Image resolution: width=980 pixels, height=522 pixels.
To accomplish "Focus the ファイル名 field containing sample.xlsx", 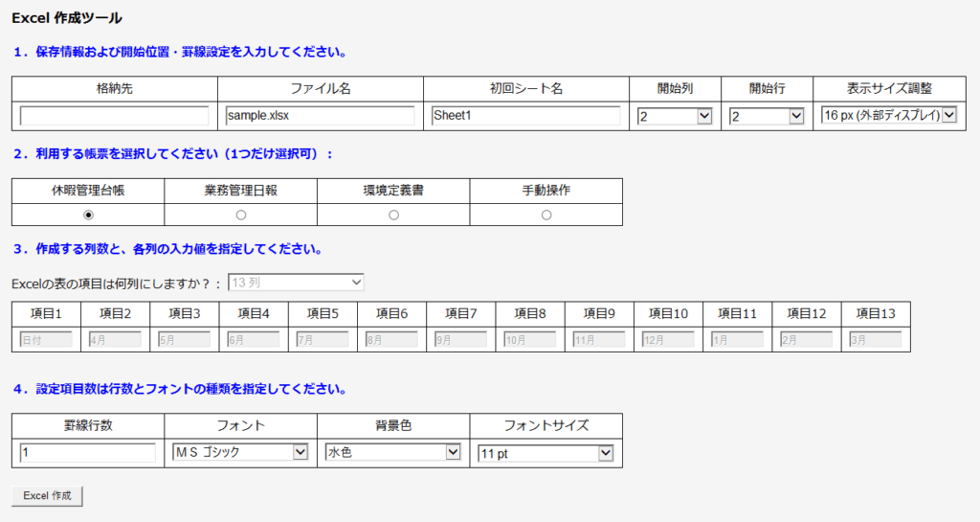I will click(x=320, y=116).
